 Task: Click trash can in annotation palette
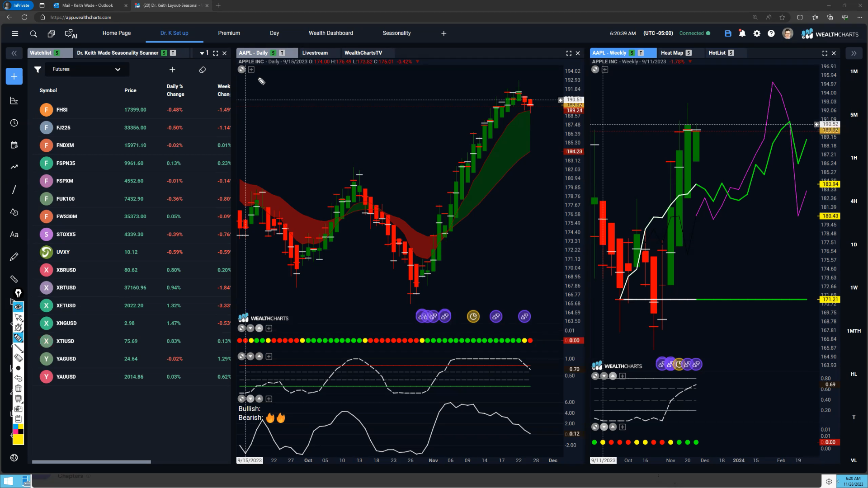pos(18,388)
